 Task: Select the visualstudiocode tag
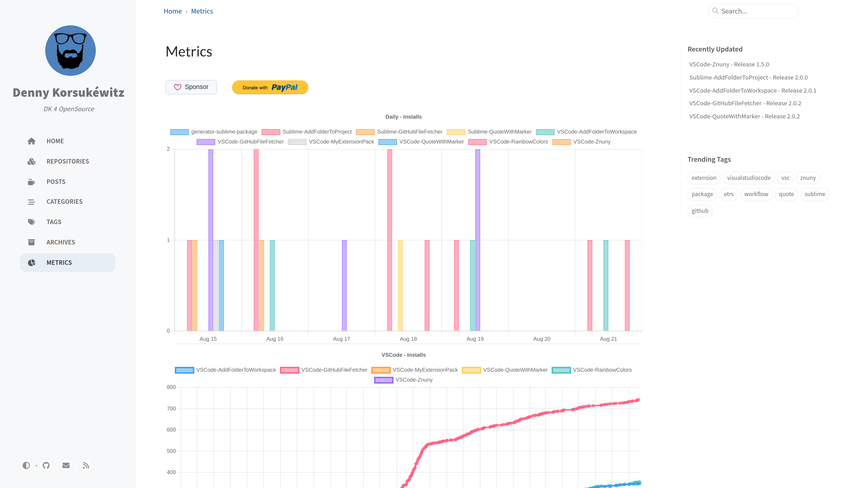(x=749, y=178)
